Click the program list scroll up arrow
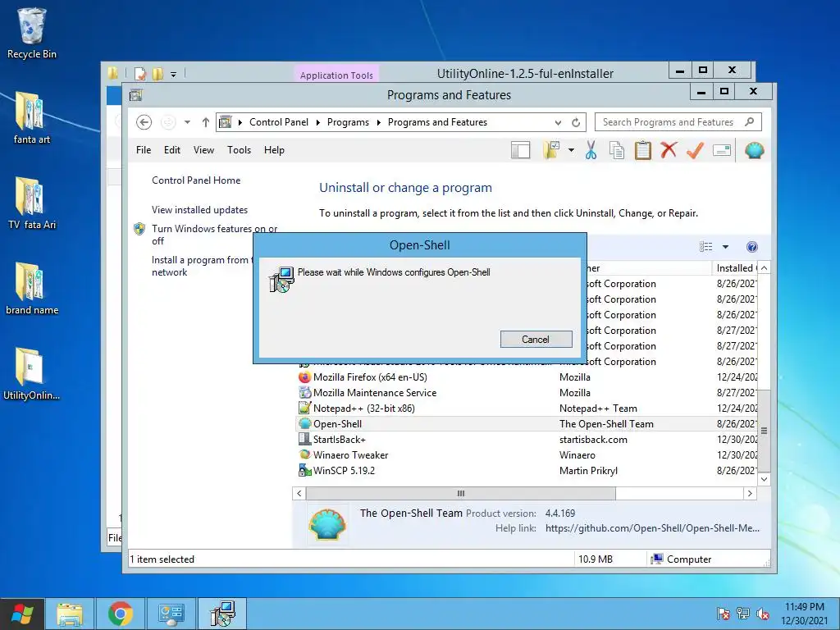This screenshot has width=840, height=630. tap(764, 268)
